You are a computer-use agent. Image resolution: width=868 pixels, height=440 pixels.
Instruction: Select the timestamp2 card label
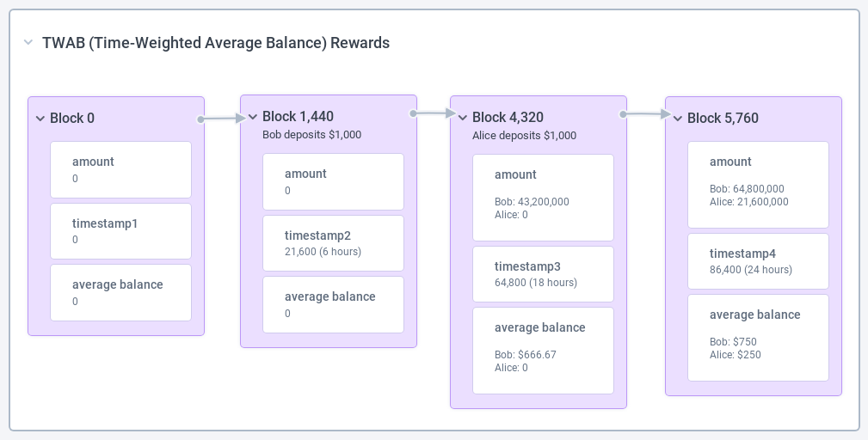[x=317, y=235]
